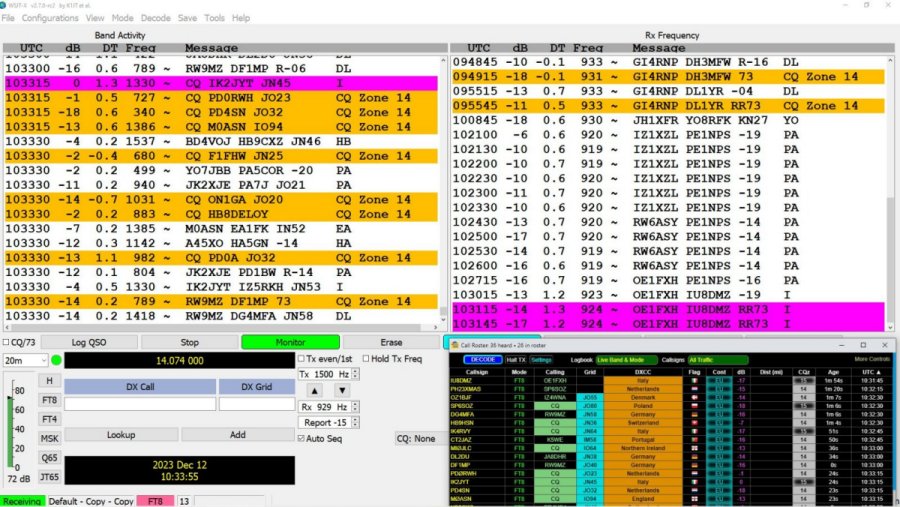
Task: Click the 14.074 000 frequency display
Action: coord(180,361)
